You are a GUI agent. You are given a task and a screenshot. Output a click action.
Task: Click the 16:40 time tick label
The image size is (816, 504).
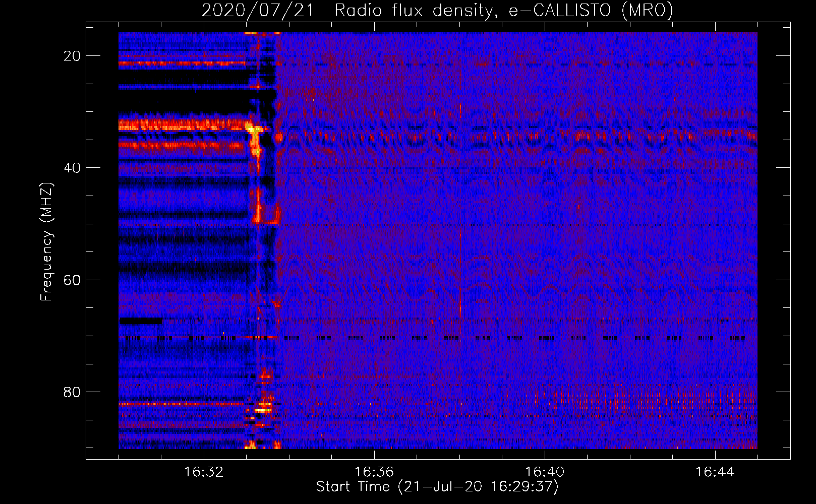click(545, 472)
